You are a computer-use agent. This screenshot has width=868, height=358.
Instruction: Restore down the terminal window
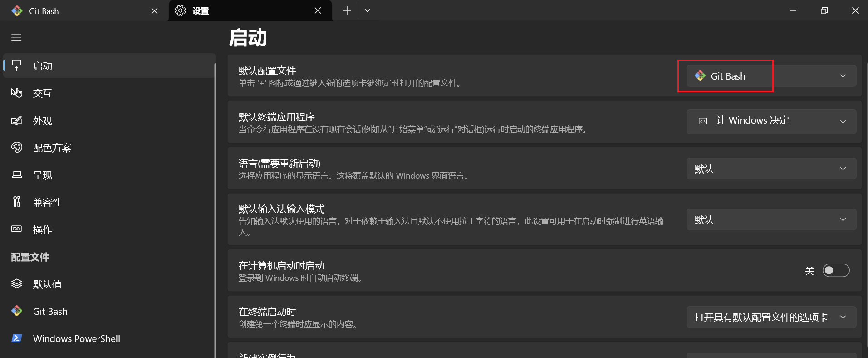(x=824, y=10)
